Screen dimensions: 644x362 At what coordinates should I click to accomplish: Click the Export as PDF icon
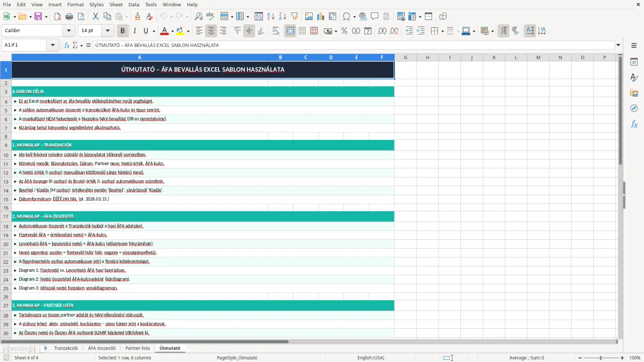point(57,17)
